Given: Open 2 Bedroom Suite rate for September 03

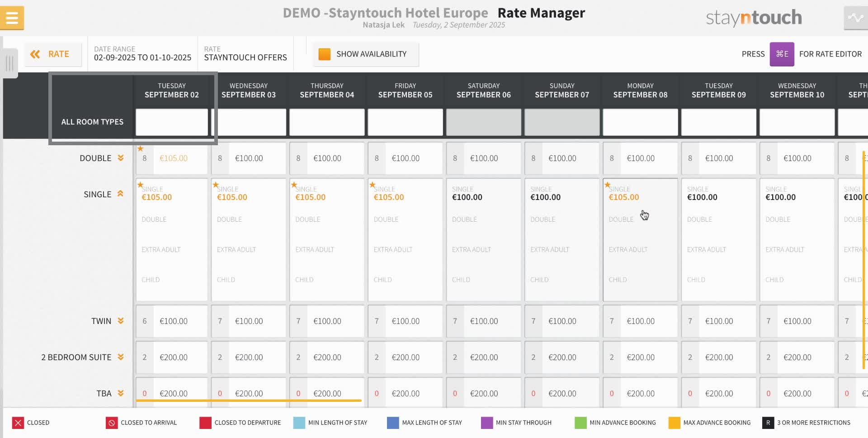Looking at the screenshot, I should point(249,357).
